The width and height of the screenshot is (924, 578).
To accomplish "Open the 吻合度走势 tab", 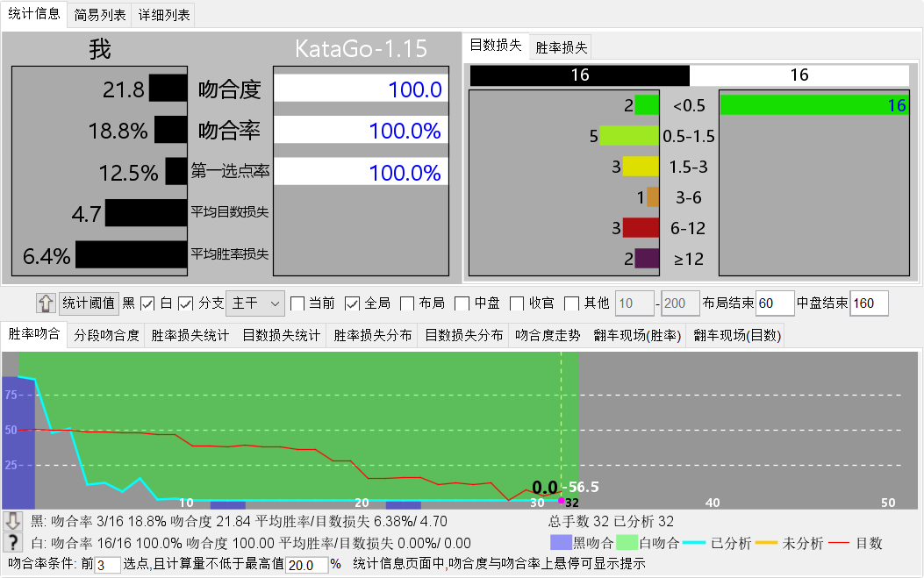I will (x=548, y=336).
